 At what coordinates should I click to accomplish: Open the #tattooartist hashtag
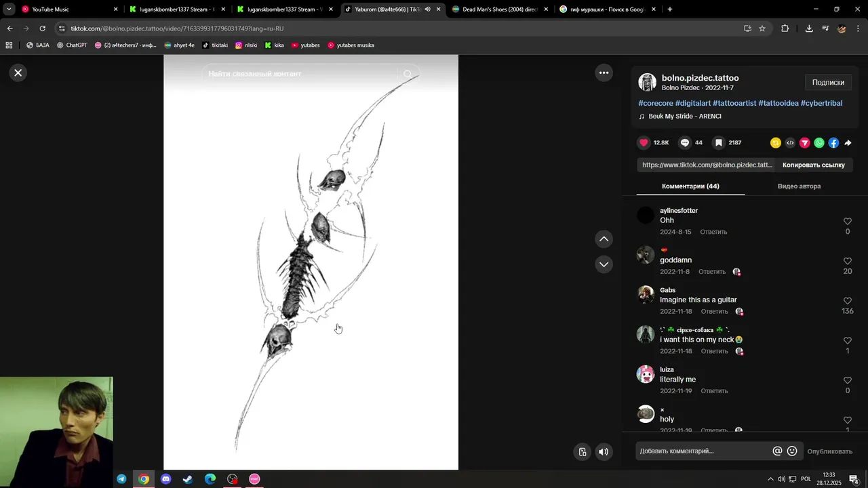734,103
